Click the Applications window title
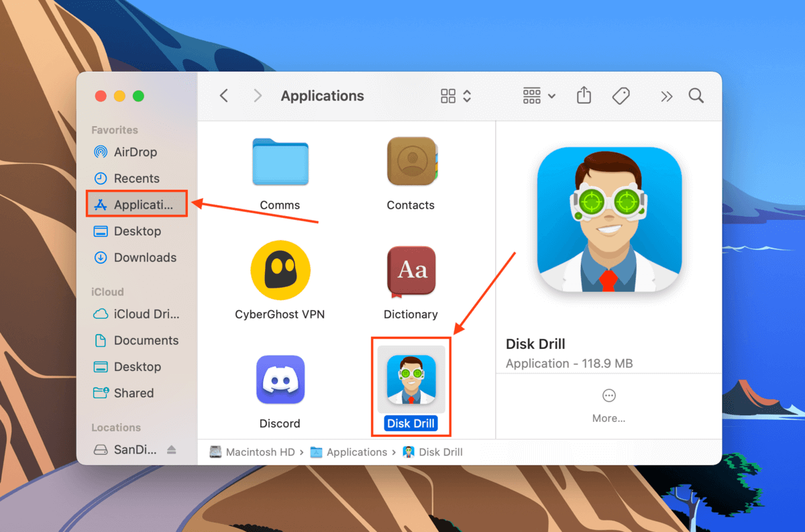The height and width of the screenshot is (532, 805). (322, 96)
